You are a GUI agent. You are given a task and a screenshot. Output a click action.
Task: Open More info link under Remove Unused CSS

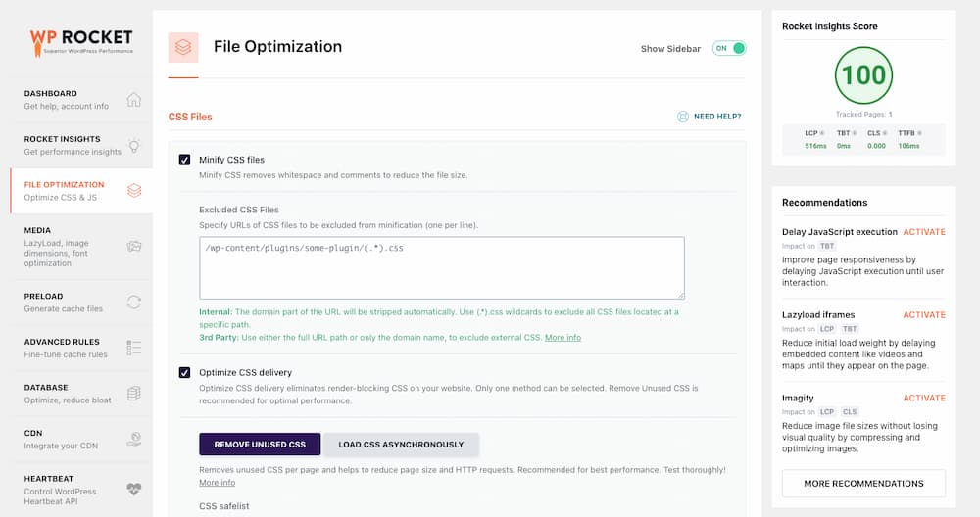coord(217,483)
